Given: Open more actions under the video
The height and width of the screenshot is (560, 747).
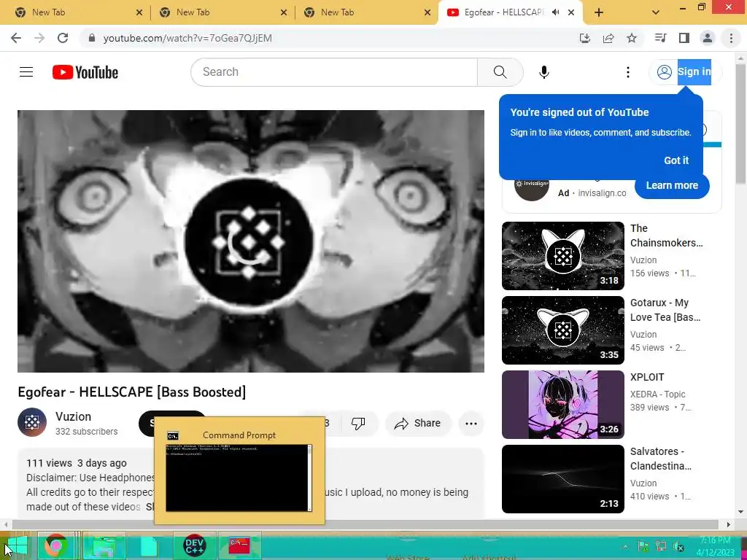Looking at the screenshot, I should (x=471, y=424).
